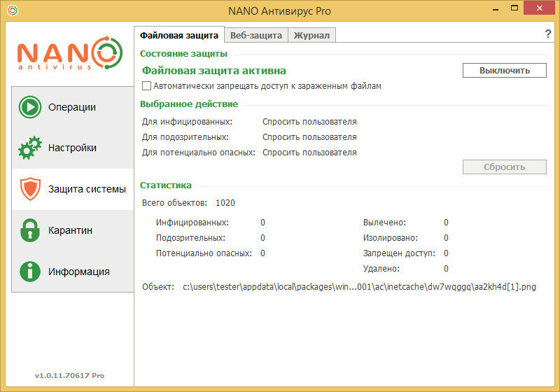Click the Всего объектов count 1020

click(225, 203)
